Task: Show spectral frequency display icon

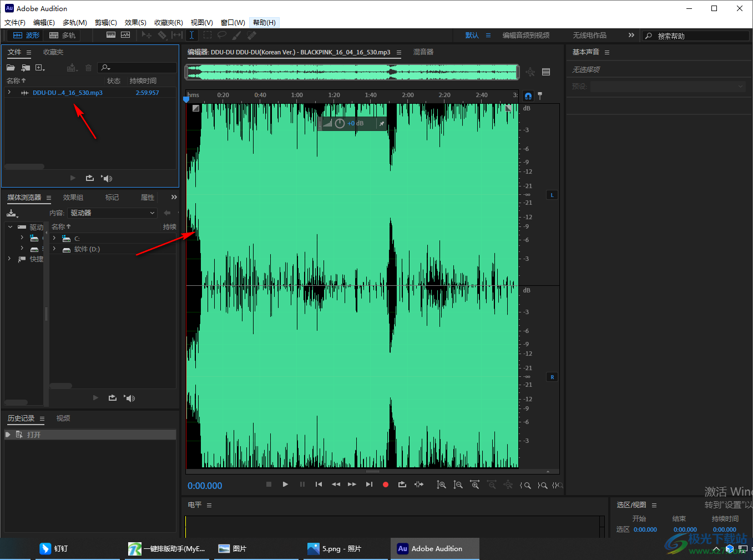Action: [x=111, y=35]
